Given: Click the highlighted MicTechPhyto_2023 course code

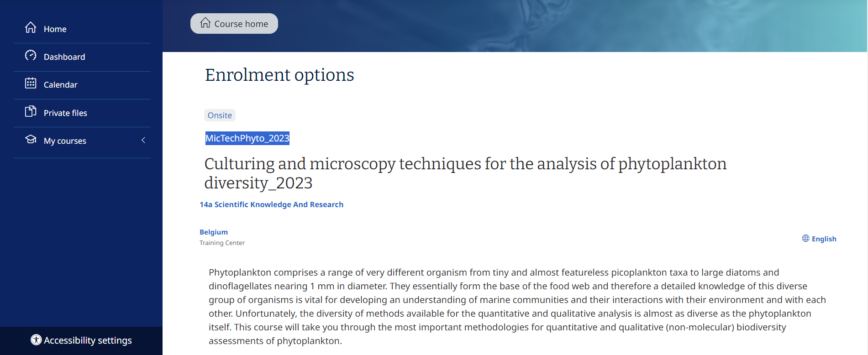Looking at the screenshot, I should coord(247,138).
